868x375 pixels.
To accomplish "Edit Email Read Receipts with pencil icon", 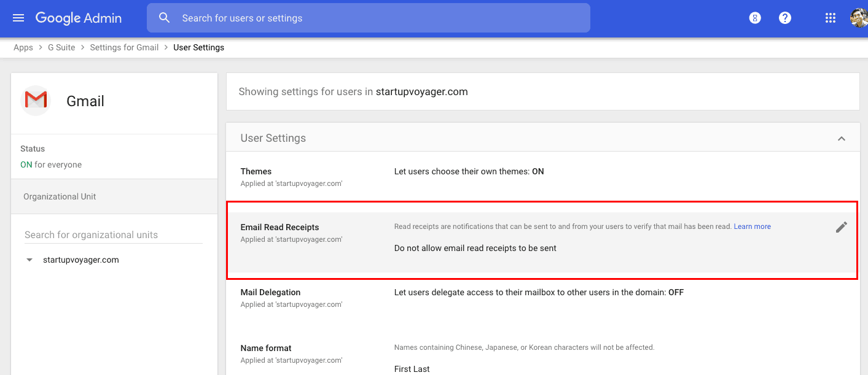I will pos(841,227).
